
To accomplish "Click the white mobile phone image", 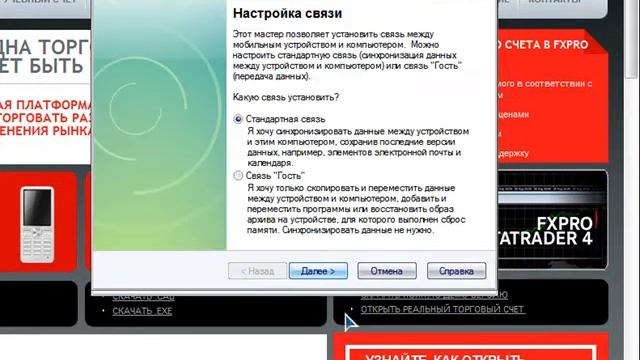I will pyautogui.click(x=37, y=225).
